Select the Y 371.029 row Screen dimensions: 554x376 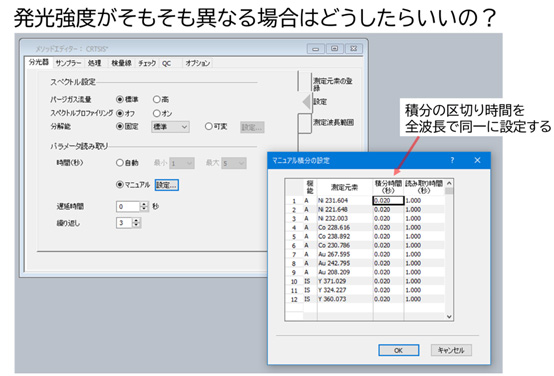click(365, 281)
